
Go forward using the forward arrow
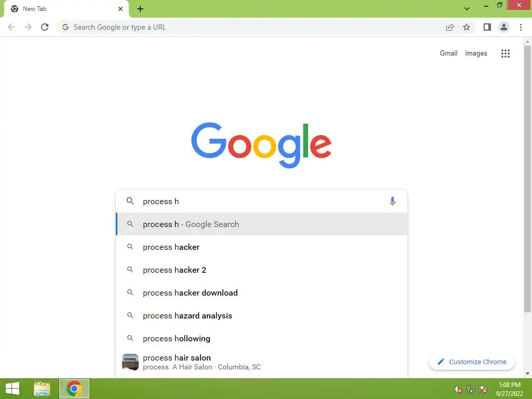pyautogui.click(x=28, y=27)
